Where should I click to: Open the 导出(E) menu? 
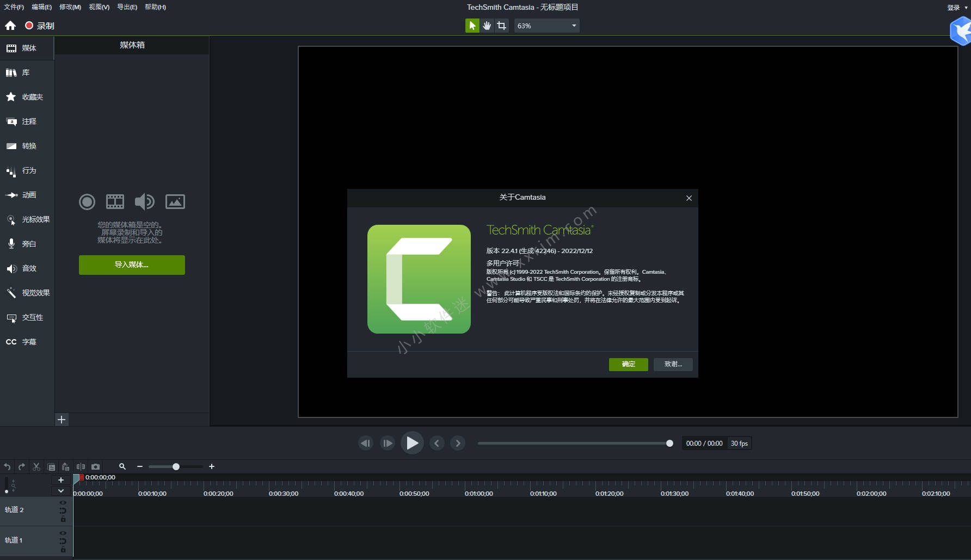point(127,7)
